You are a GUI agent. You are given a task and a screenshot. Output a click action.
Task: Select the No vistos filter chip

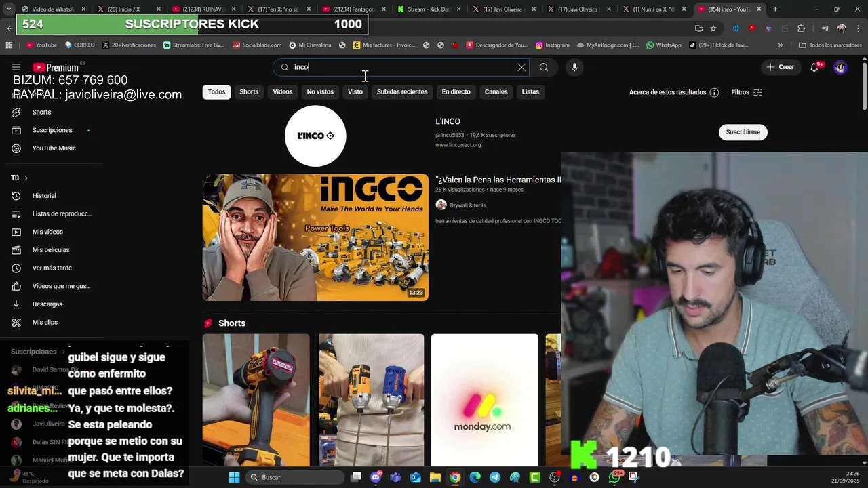click(320, 92)
